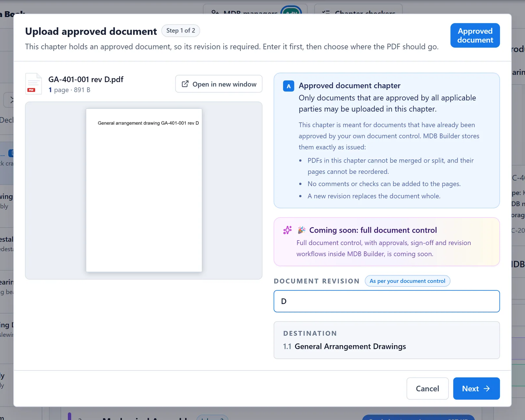The width and height of the screenshot is (525, 420).
Task: Click the '1 page · 891 B' file info
Action: coord(69,90)
